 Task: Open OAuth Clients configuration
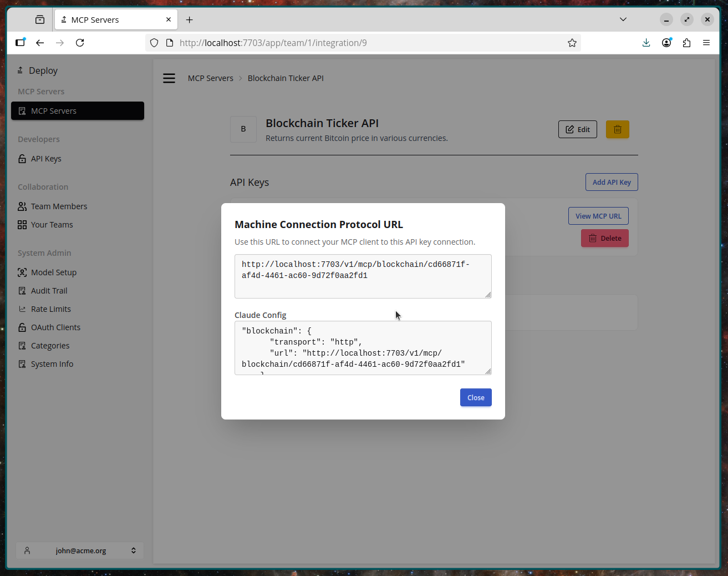pyautogui.click(x=55, y=327)
